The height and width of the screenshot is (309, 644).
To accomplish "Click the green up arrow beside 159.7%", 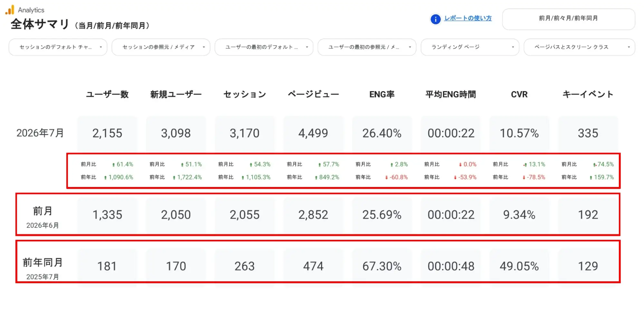I will point(591,177).
